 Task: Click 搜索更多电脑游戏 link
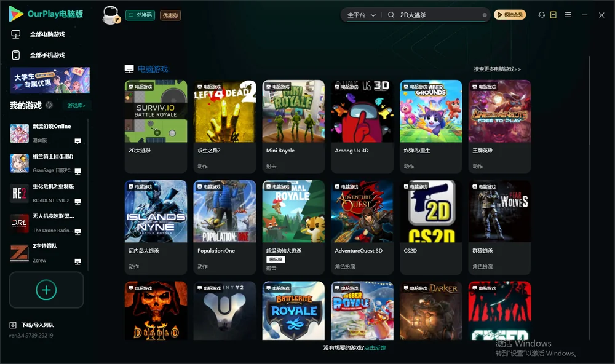point(498,69)
